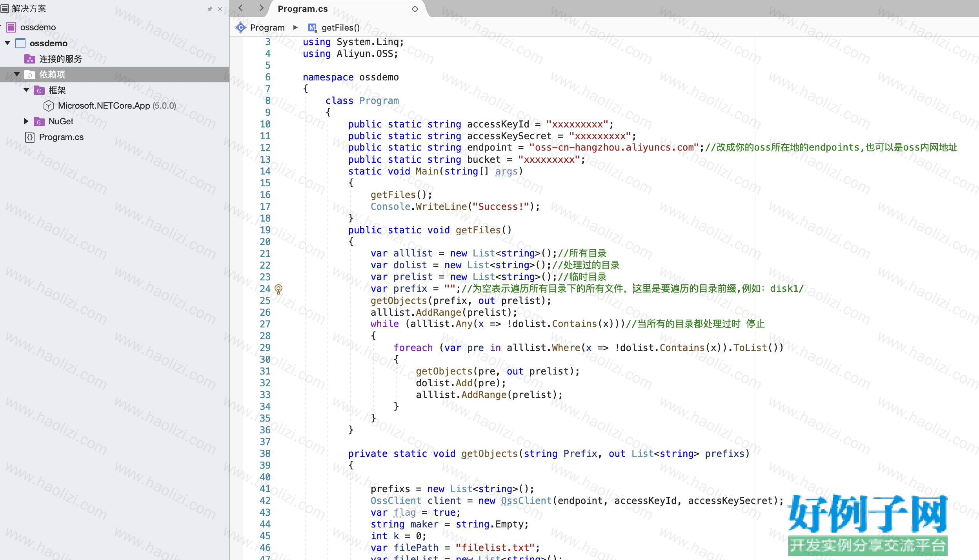Click 'var prefix' on line 24

pyautogui.click(x=399, y=289)
